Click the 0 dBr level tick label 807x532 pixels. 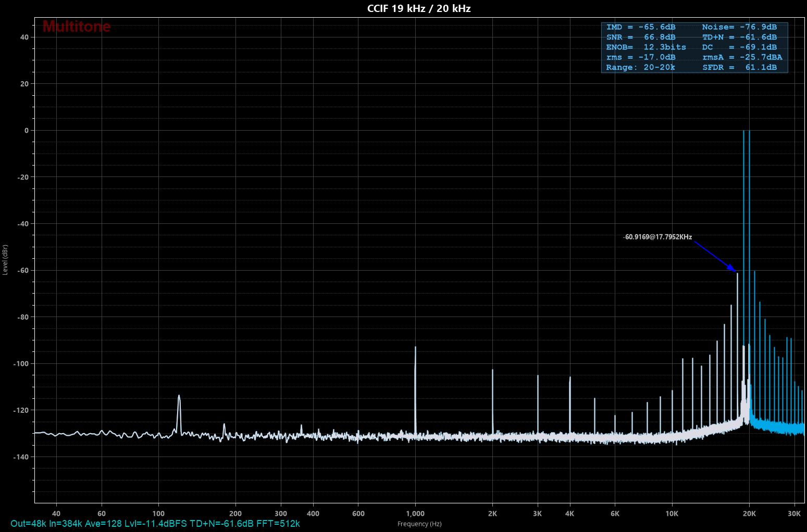pyautogui.click(x=27, y=130)
